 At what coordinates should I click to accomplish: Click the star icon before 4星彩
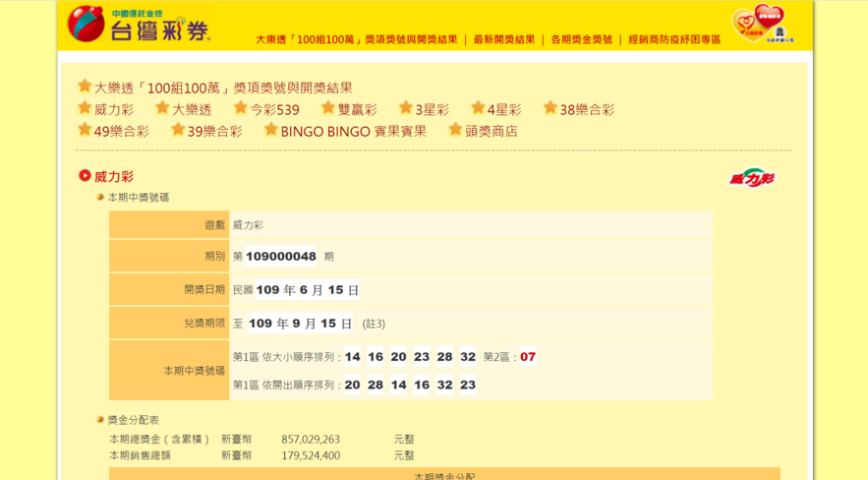pyautogui.click(x=478, y=108)
